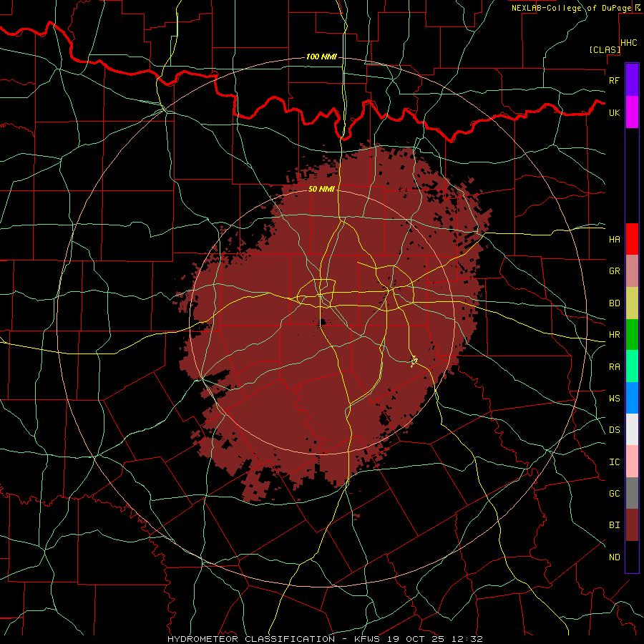Click the RA legend label
The image size is (644, 644).
coord(614,367)
